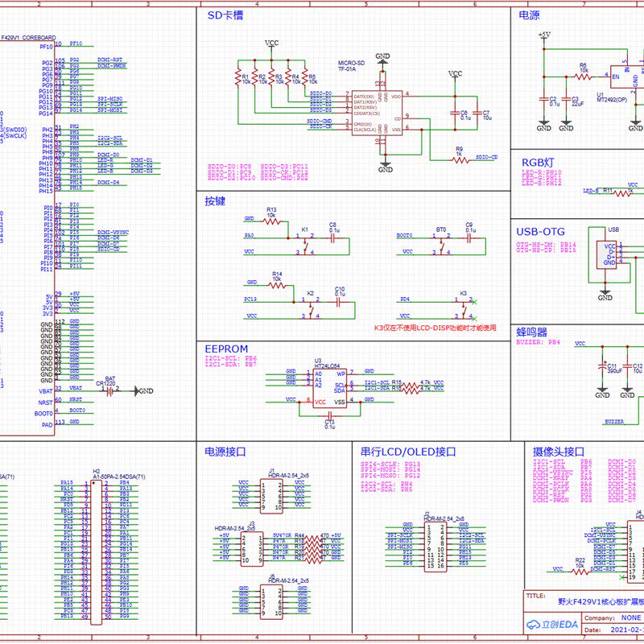Select the SDIO-D0:PC8 pin note

(x=229, y=167)
